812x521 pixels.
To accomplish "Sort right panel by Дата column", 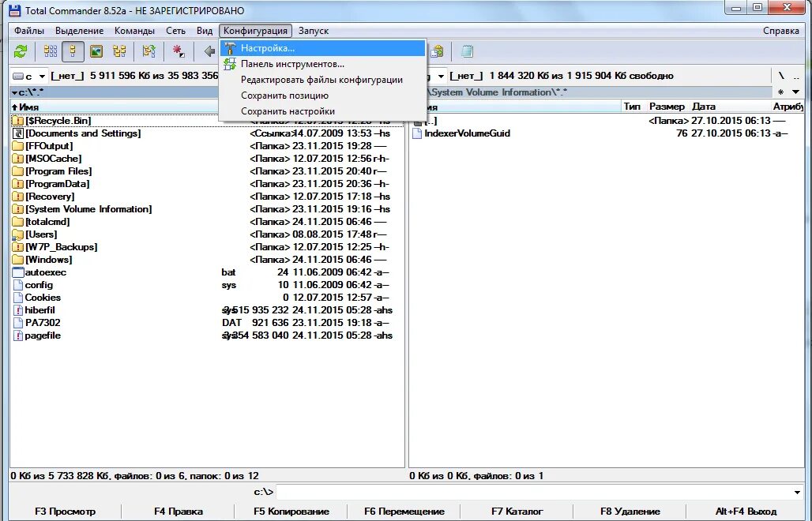I will [730, 107].
